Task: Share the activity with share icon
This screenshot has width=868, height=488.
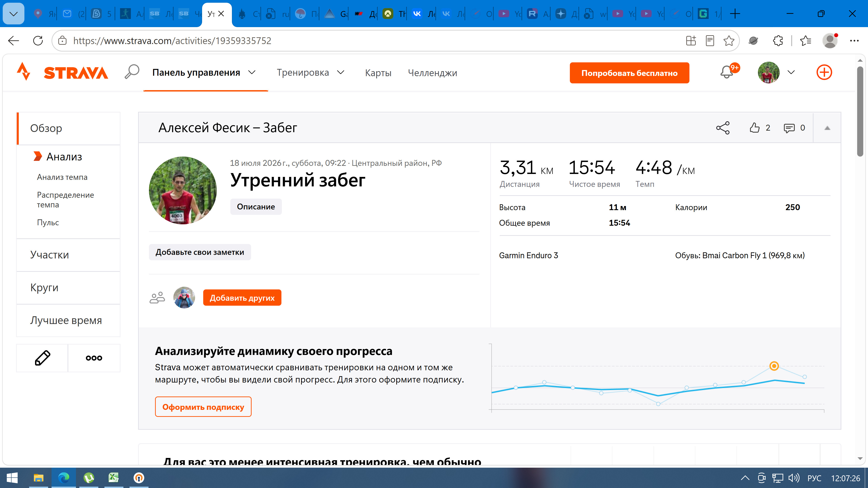Action: (x=723, y=128)
